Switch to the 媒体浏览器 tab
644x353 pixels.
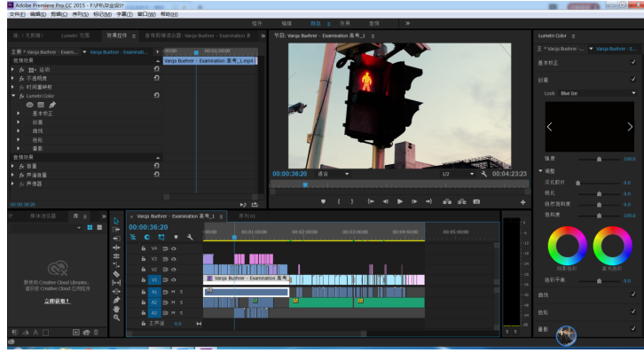(x=43, y=216)
